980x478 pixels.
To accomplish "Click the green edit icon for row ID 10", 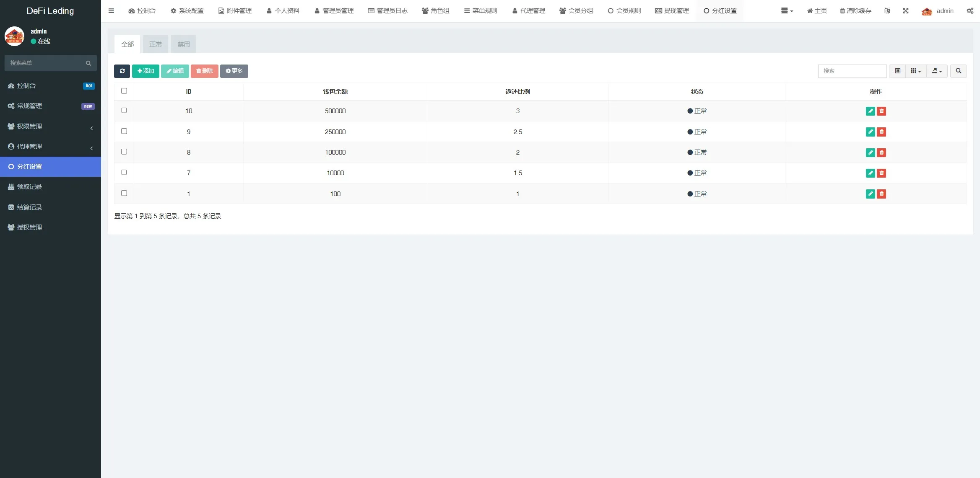I will click(x=870, y=111).
